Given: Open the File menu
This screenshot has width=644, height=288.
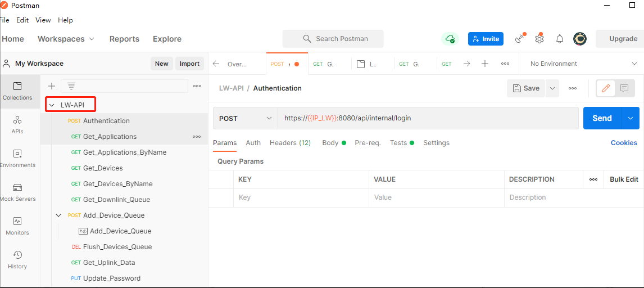Looking at the screenshot, I should [4, 20].
